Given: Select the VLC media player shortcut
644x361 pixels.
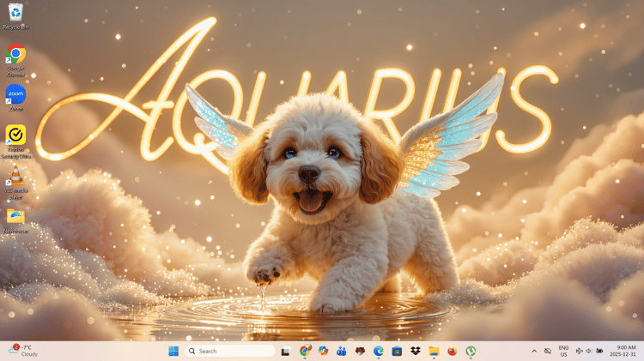Looking at the screenshot, I should pyautogui.click(x=15, y=183).
